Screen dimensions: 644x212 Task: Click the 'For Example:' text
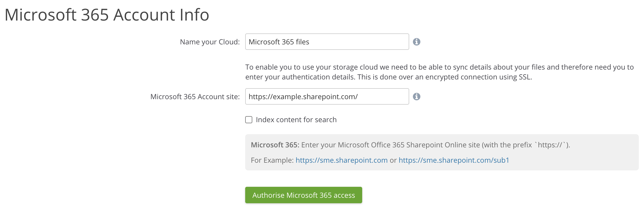(x=272, y=160)
